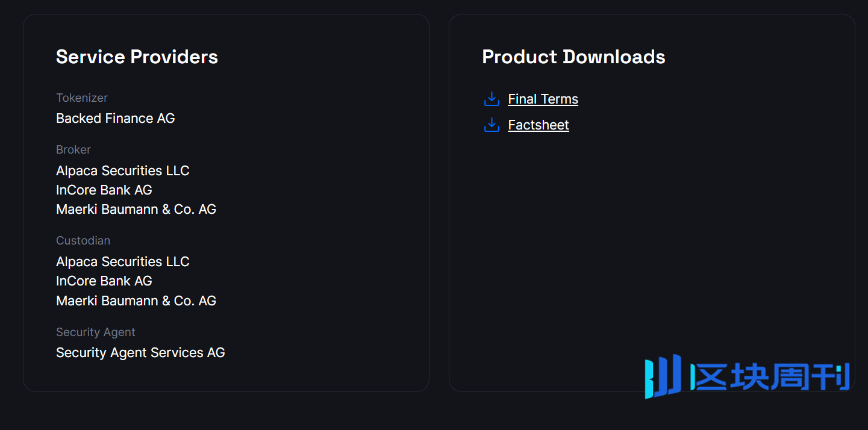
Task: Open the Final Terms document link
Action: coord(543,99)
